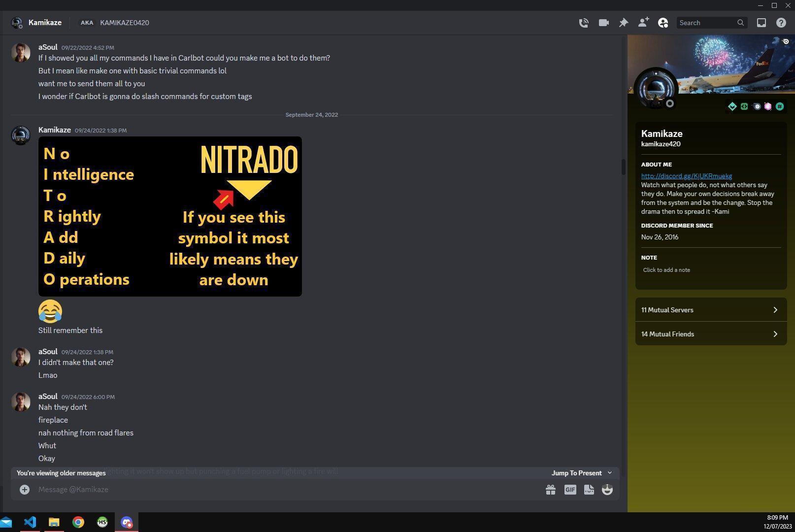795x532 pixels.
Task: Click Kamikaze's large avatar in the profile panel
Action: point(656,89)
